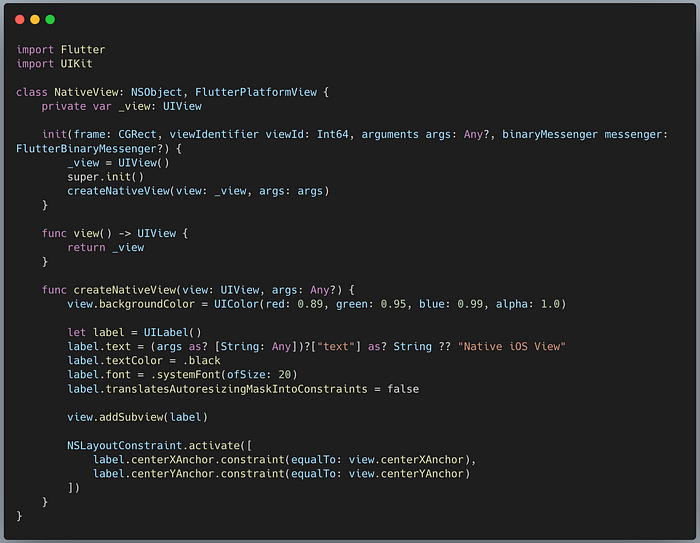
Task: Click 'Int64' in the init signature
Action: [x=333, y=134]
